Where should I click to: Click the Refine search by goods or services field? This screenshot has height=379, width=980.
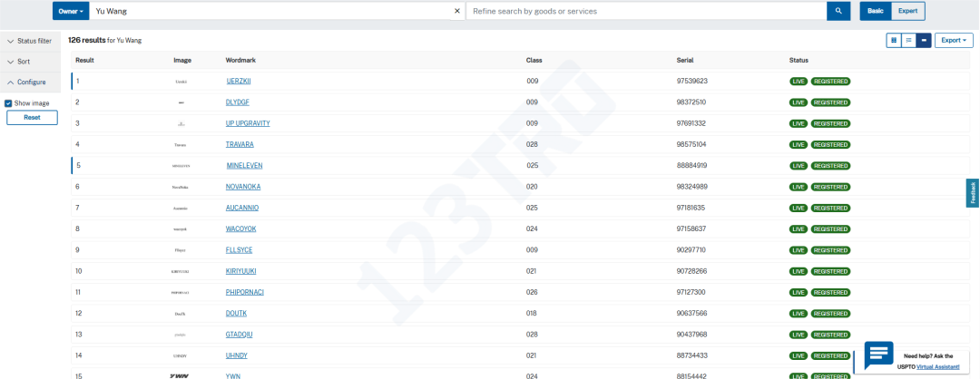(646, 11)
